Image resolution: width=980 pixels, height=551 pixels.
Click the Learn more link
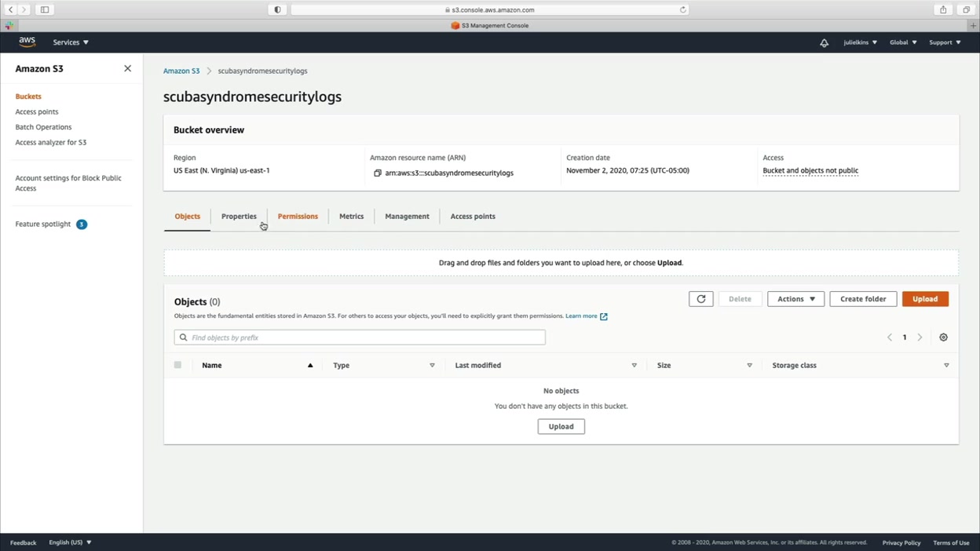[x=581, y=316]
